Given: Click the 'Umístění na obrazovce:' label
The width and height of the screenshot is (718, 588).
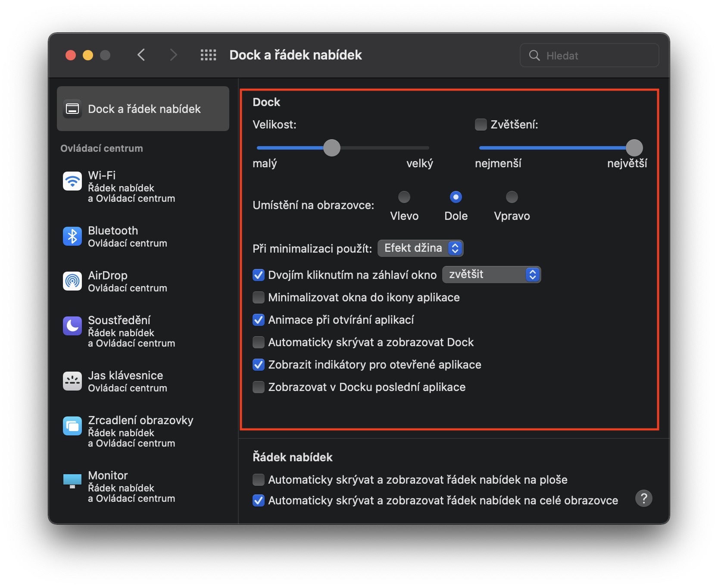Looking at the screenshot, I should pos(313,205).
